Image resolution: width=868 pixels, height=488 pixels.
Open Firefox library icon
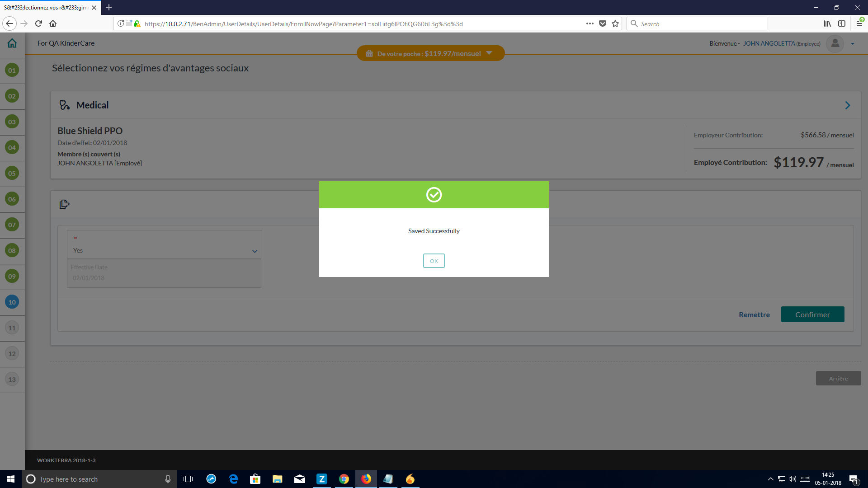[827, 23]
